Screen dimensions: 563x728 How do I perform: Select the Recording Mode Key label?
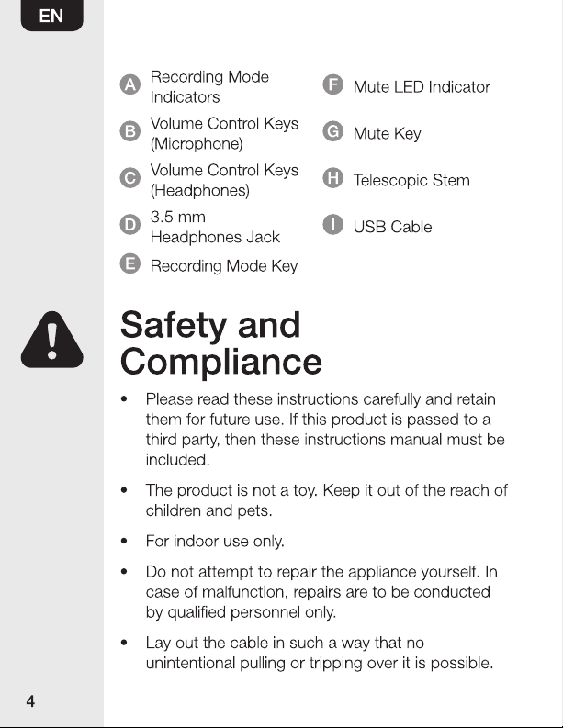click(224, 266)
